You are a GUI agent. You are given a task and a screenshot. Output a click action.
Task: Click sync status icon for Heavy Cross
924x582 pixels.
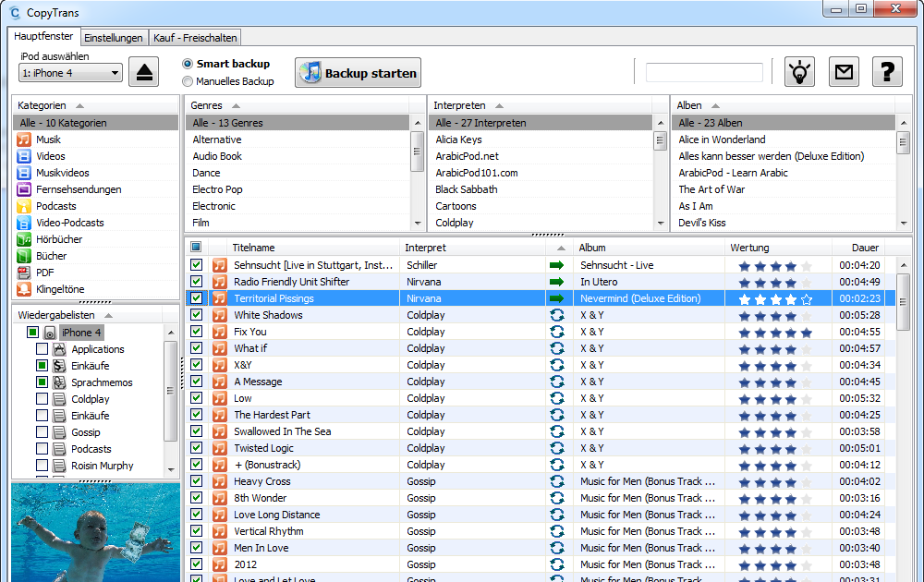(x=557, y=481)
